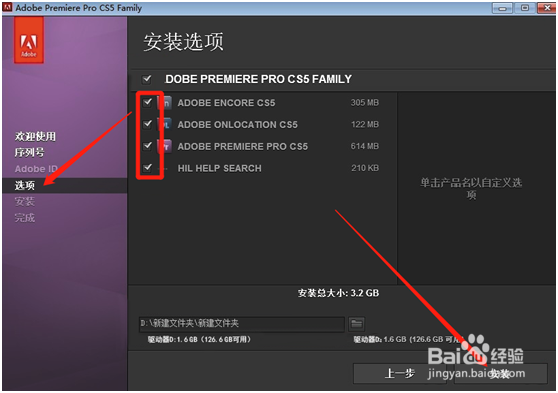Screen dimensions: 558x393
Task: Click the installer title bar app icon
Action: click(7, 7)
